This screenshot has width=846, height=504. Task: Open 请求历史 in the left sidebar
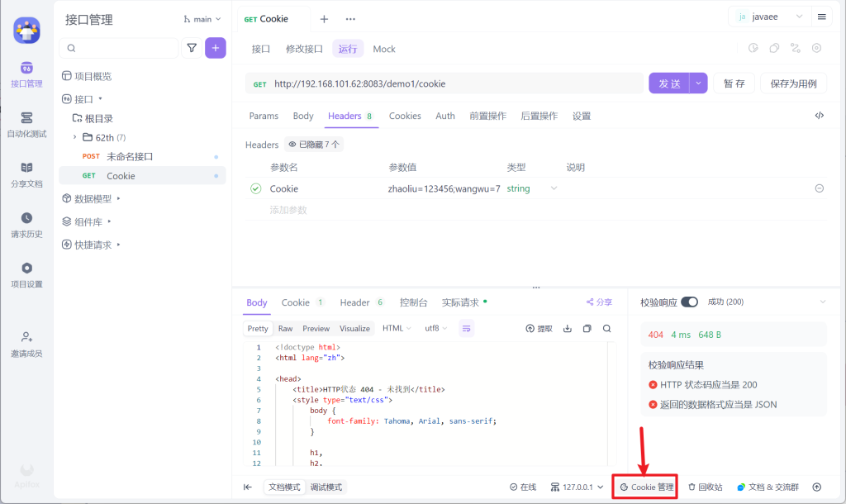26,225
